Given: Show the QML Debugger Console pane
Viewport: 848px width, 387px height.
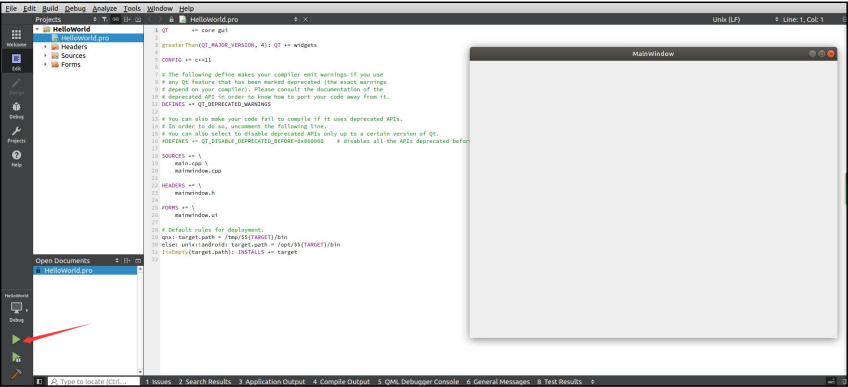Looking at the screenshot, I should (x=418, y=382).
